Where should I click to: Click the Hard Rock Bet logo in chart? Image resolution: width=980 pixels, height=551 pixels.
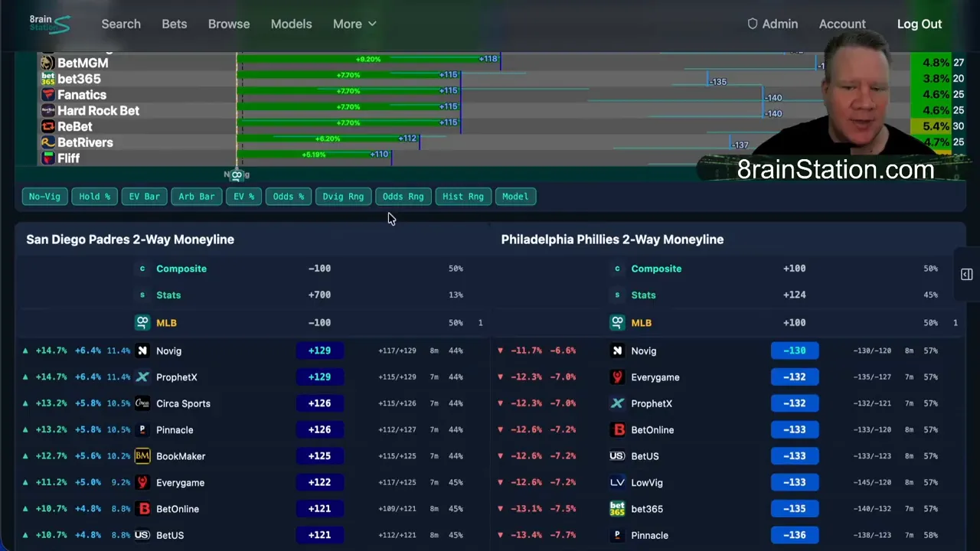[x=47, y=110]
